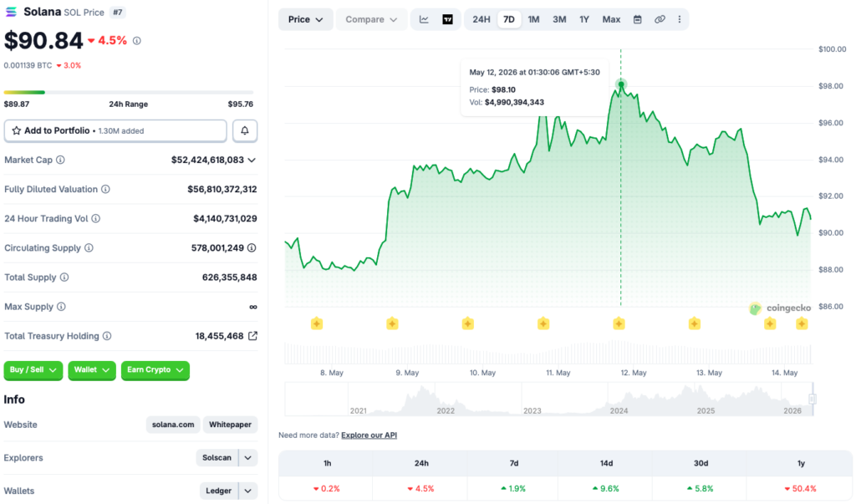Open solana.com website link

point(173,425)
